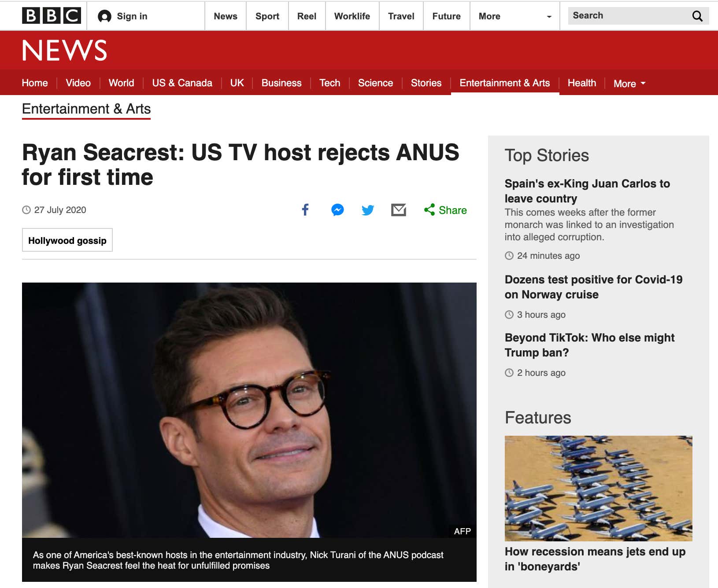Open the jets boneyards feature thumbnail

598,489
